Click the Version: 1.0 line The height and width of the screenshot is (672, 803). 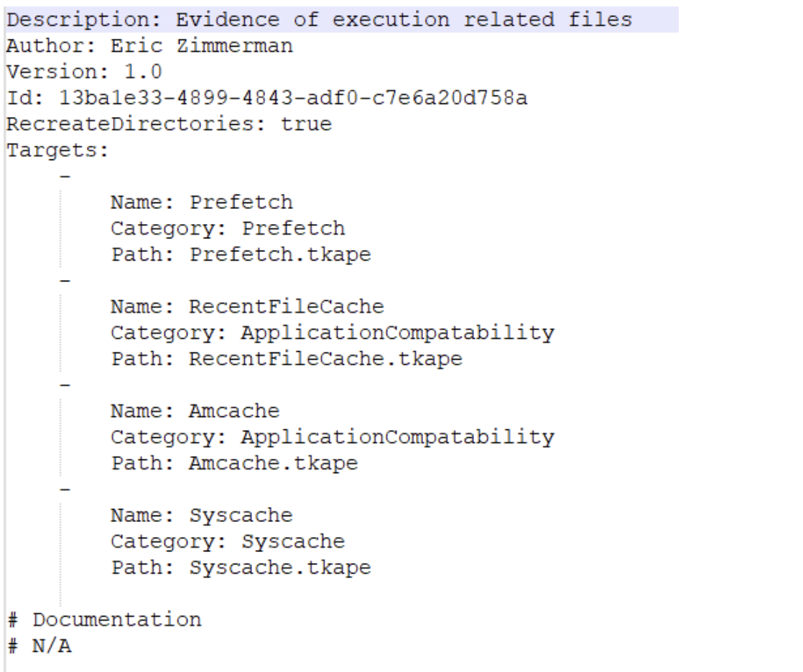84,72
